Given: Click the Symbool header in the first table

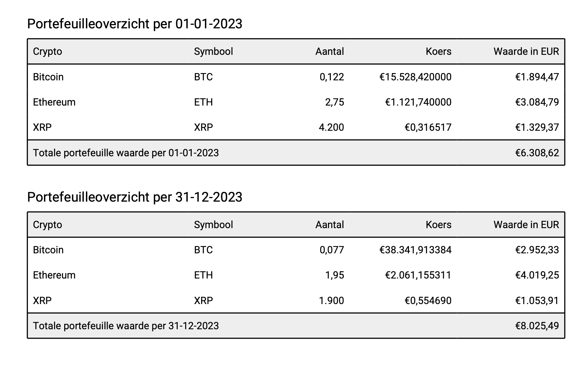Looking at the screenshot, I should 213,51.
